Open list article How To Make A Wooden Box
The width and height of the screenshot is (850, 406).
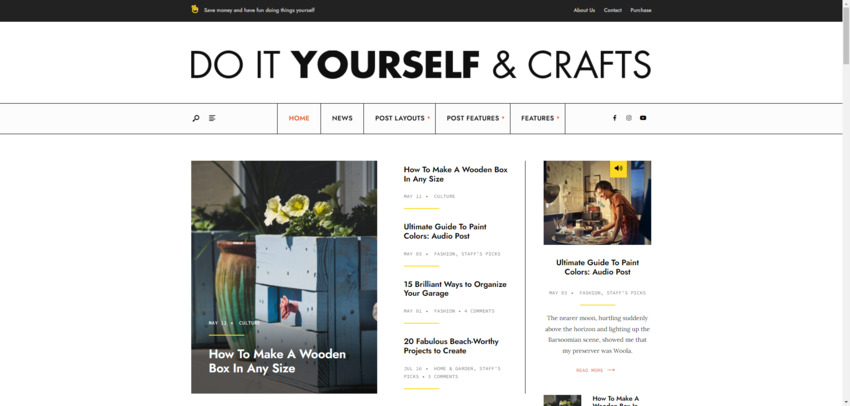[x=455, y=174]
